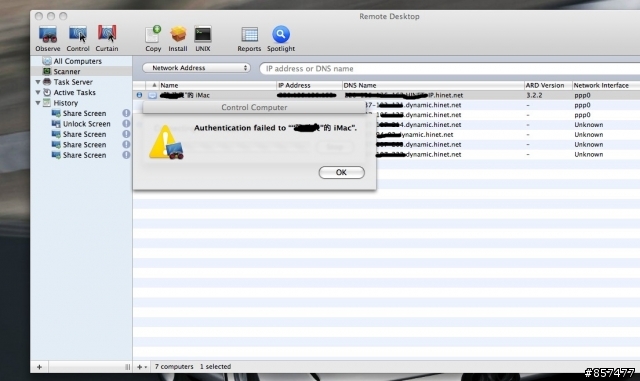Select the iMac row in the scanner list

[386, 95]
